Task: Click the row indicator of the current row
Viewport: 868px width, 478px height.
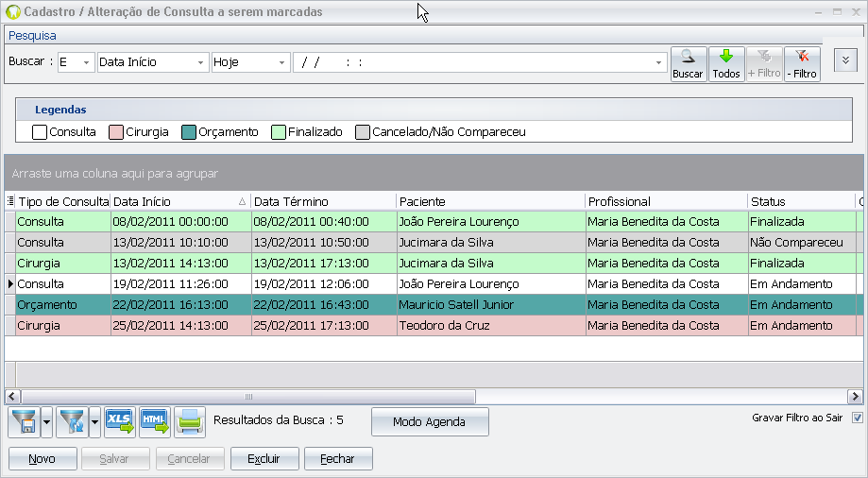Action: pos(10,284)
